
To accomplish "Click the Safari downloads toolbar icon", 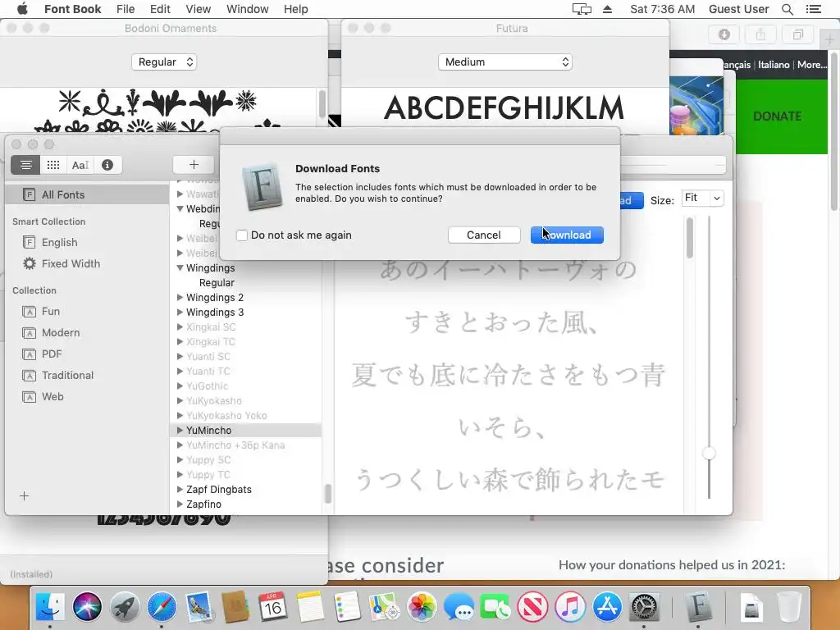I will point(724,34).
